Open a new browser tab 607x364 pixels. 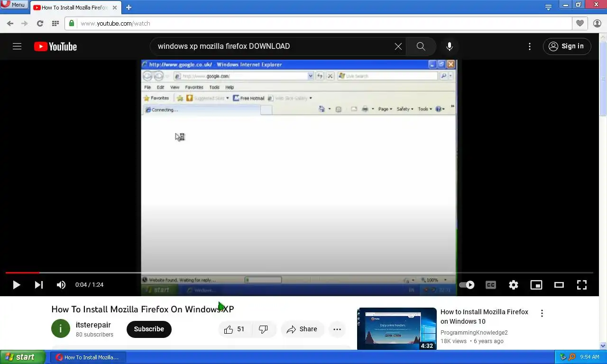(x=129, y=8)
